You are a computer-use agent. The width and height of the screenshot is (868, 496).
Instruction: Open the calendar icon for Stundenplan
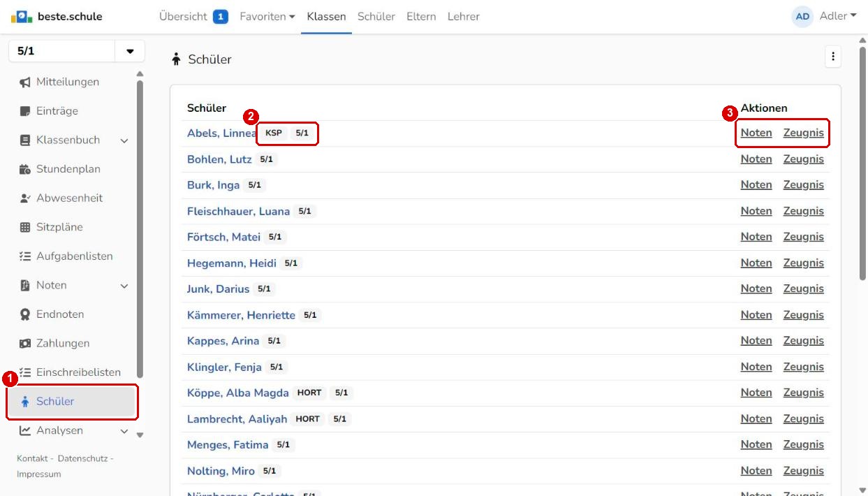point(25,169)
